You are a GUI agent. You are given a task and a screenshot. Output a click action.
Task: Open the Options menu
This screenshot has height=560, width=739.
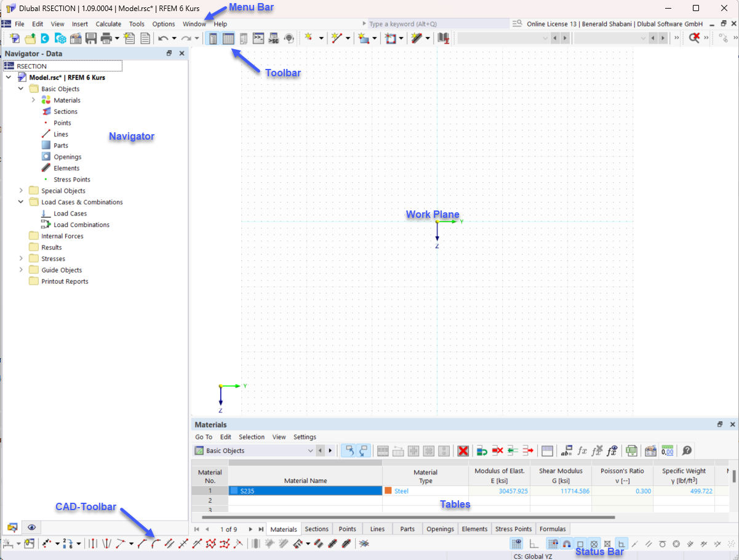164,24
